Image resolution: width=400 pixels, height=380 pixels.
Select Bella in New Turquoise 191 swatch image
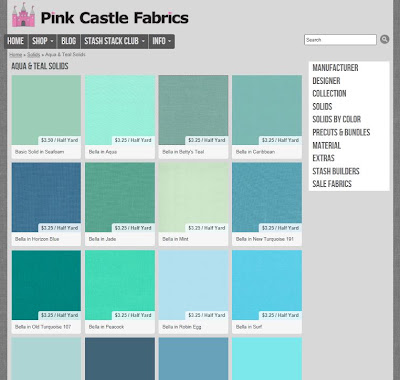(x=267, y=197)
